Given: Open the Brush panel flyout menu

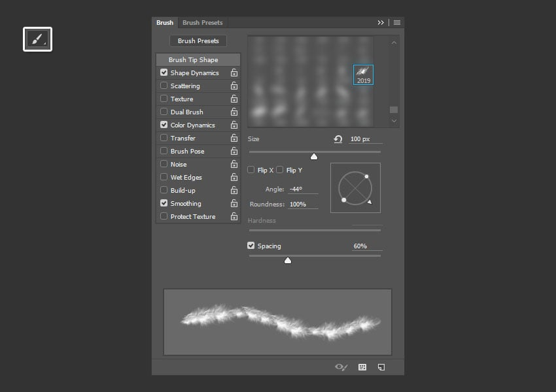Looking at the screenshot, I should tap(397, 22).
